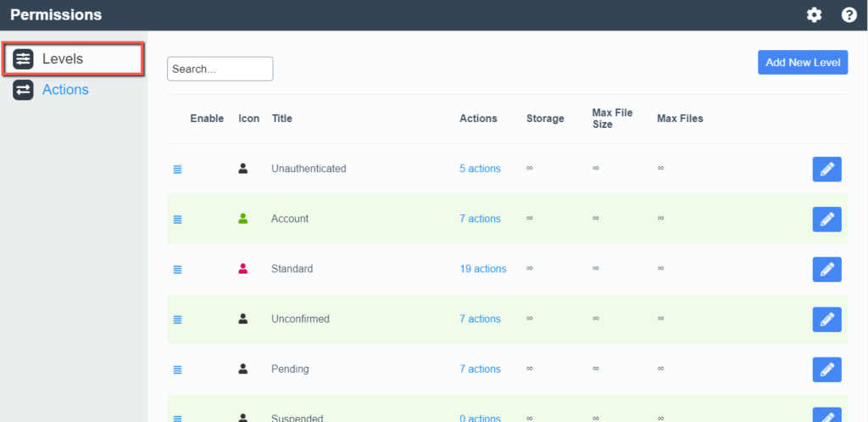This screenshot has width=868, height=422.
Task: Grab the reorder handle for Unauthenticated row
Action: 177,169
